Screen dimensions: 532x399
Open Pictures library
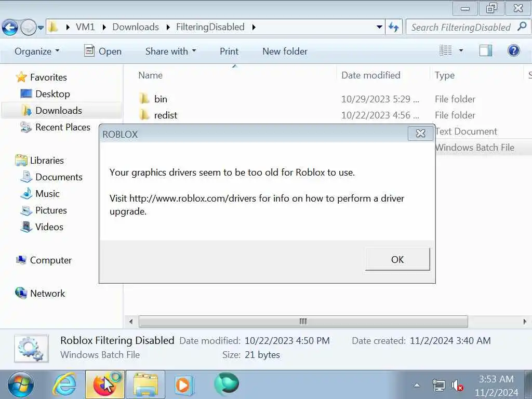51,210
